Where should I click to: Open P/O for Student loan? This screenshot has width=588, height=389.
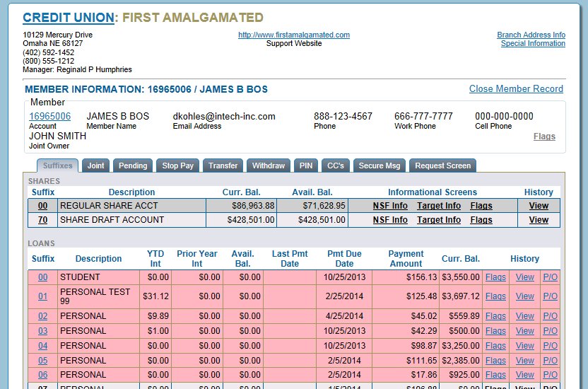(x=550, y=277)
